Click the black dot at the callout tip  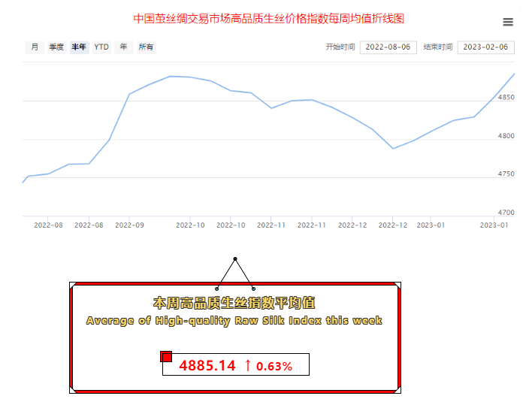[235, 259]
